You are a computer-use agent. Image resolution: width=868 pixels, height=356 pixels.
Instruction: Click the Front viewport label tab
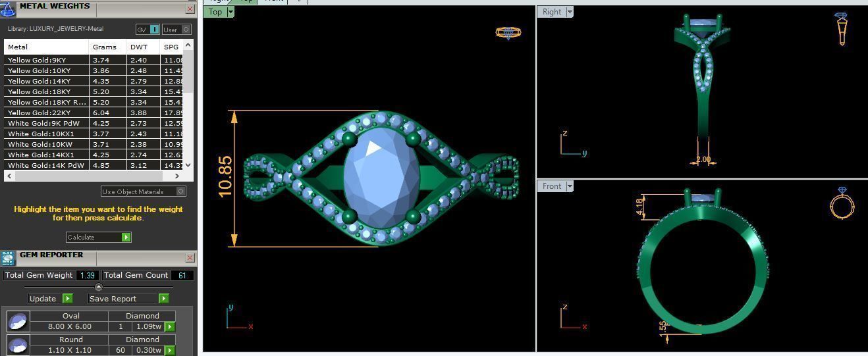pyautogui.click(x=552, y=186)
